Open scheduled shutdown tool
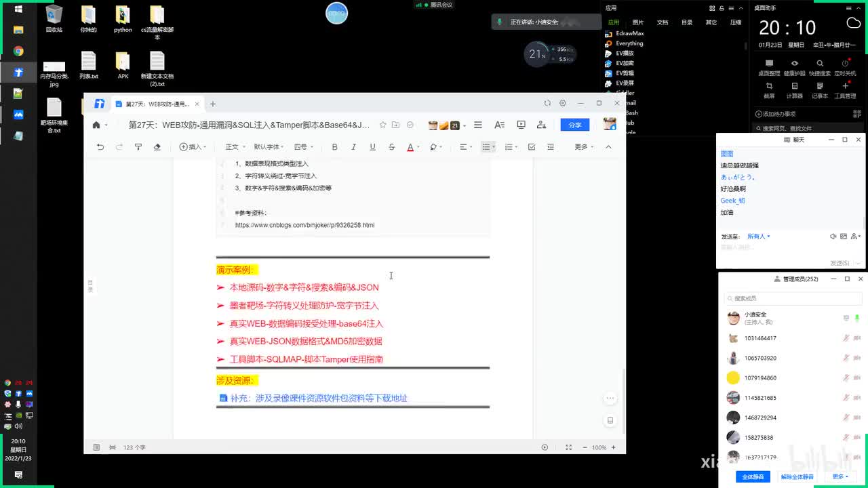Viewport: 868px width, 488px height. tap(845, 67)
